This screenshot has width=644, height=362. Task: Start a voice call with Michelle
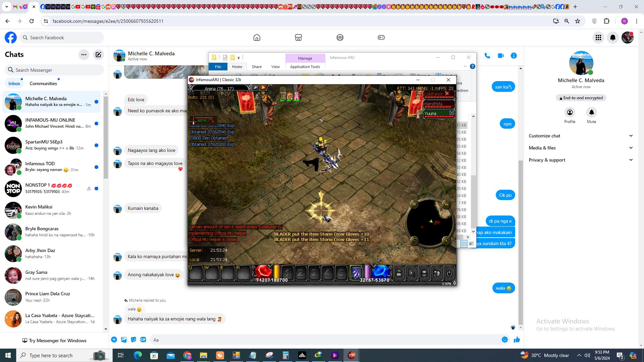tap(487, 56)
